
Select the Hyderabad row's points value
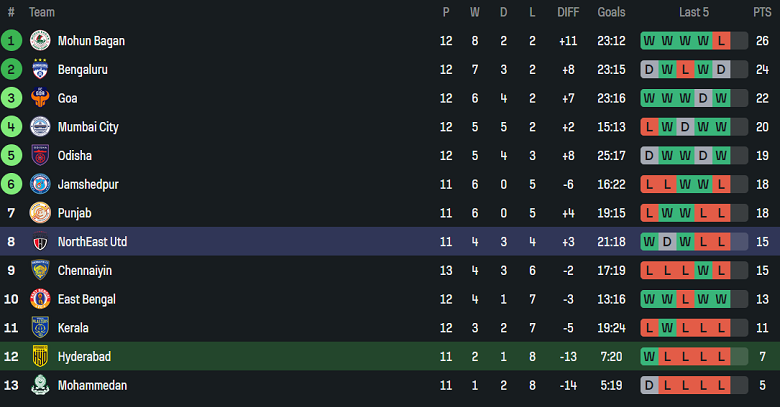click(x=762, y=357)
